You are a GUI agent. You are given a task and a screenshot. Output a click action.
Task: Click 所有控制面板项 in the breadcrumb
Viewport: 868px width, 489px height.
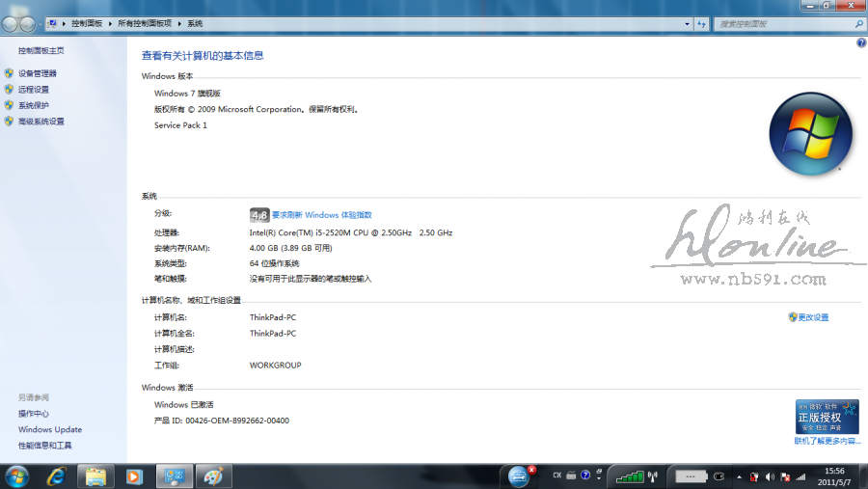pos(145,24)
